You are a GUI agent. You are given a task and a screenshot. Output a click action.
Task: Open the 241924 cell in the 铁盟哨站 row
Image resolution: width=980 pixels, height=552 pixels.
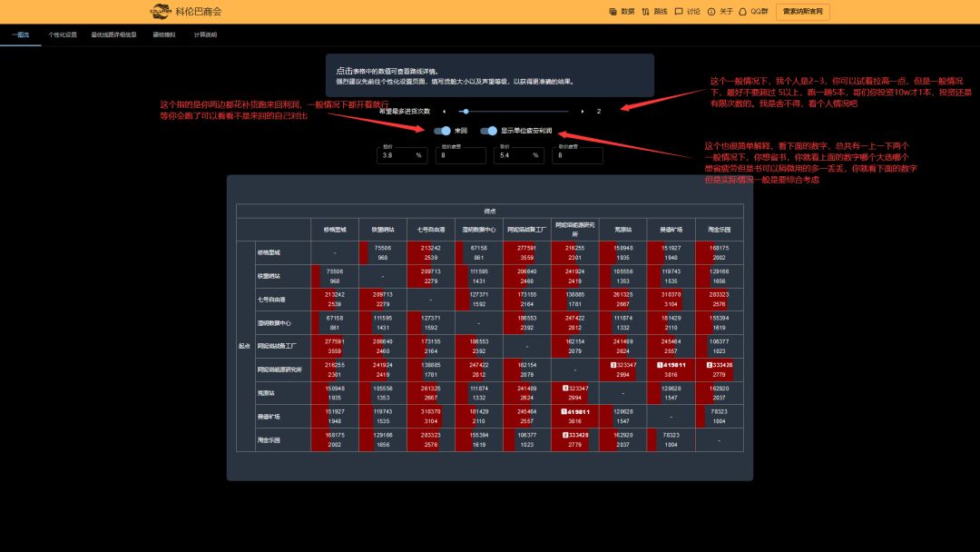pyautogui.click(x=575, y=276)
